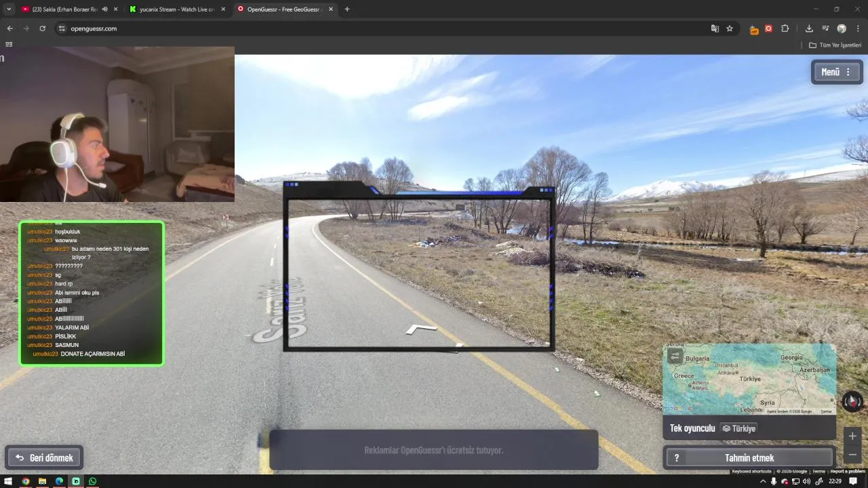Viewport: 868px width, 488px height.
Task: Open the apps grid icon in bookmarks bar
Action: pyautogui.click(x=9, y=44)
